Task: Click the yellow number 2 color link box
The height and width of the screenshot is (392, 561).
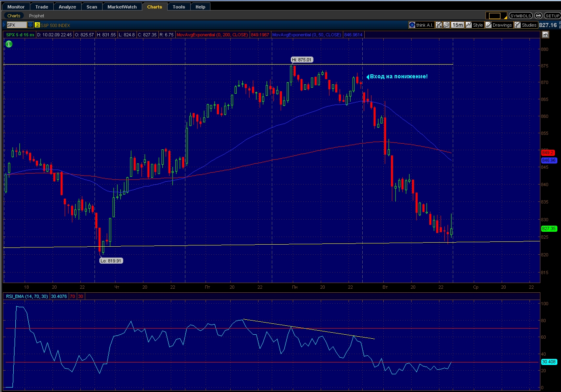Action: [37, 25]
